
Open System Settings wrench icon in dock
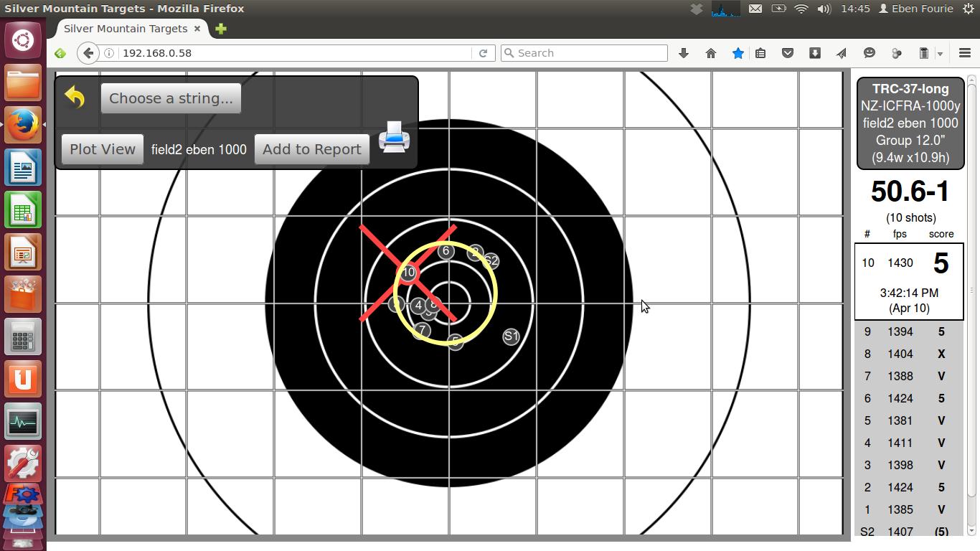23,463
